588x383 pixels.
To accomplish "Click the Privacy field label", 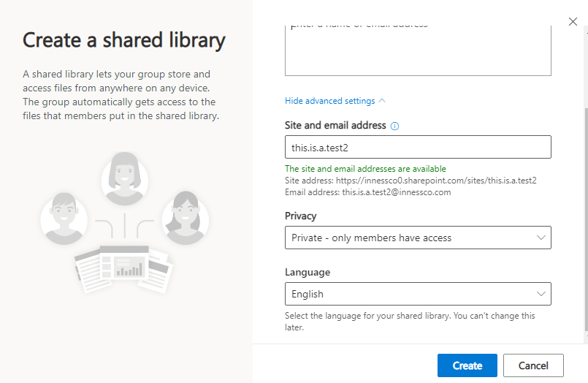I will 301,216.
